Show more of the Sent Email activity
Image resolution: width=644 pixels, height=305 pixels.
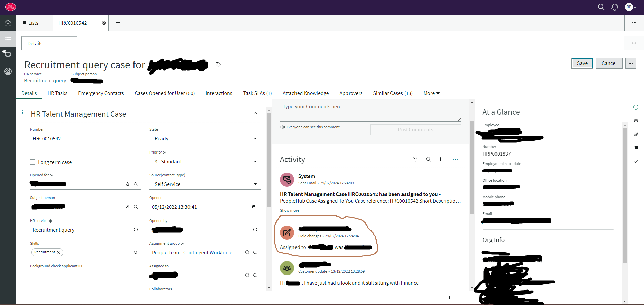click(x=289, y=210)
